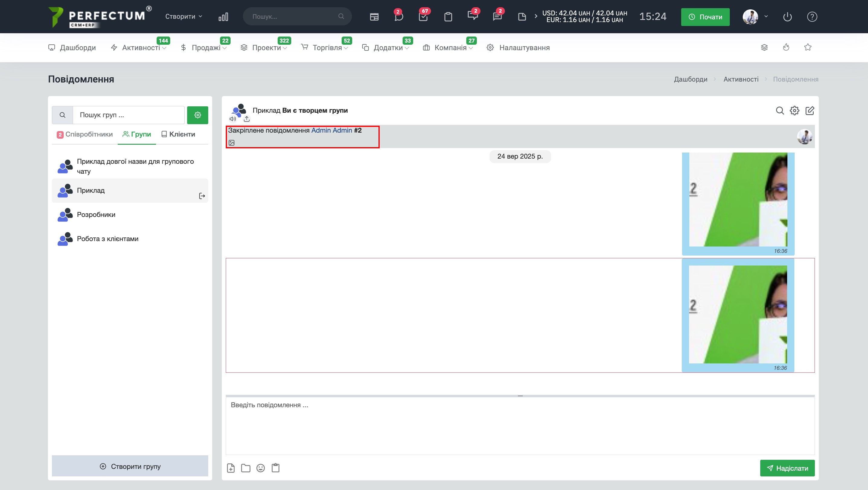Click the power logout icon
Viewport: 868px width, 490px height.
pyautogui.click(x=787, y=17)
